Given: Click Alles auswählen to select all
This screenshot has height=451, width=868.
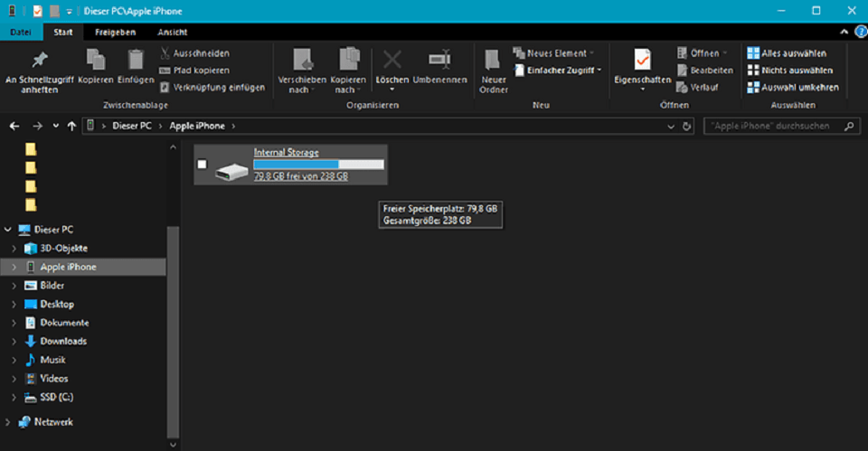Looking at the screenshot, I should click(786, 53).
